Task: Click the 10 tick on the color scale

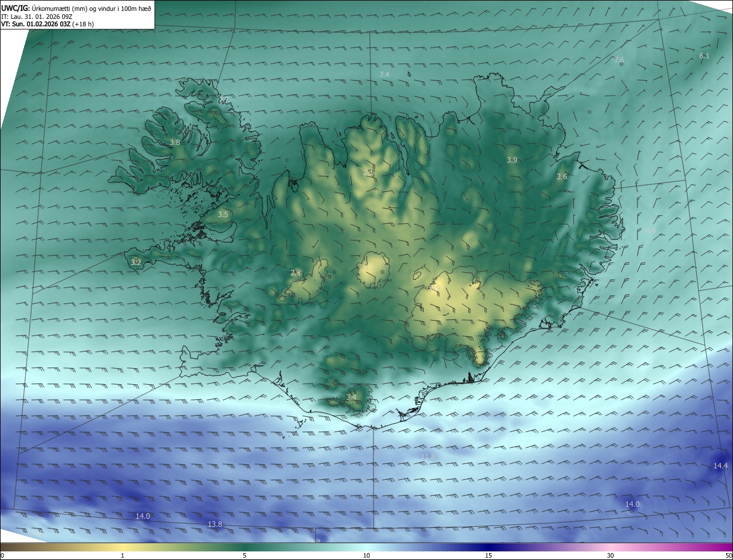Action: point(366,556)
